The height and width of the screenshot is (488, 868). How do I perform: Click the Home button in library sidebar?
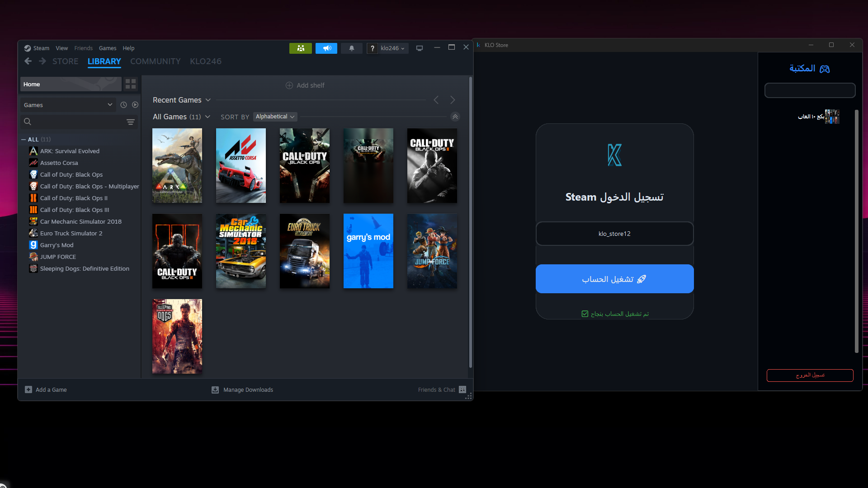[71, 84]
